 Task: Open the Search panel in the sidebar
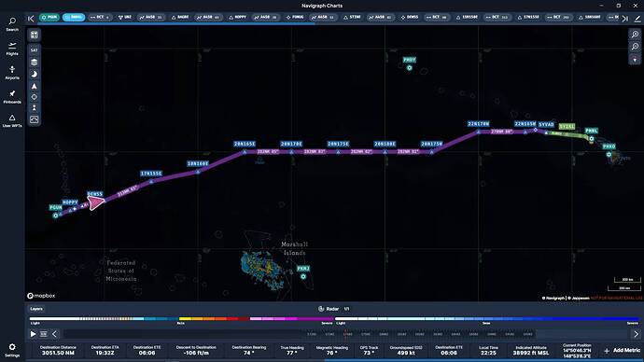coord(12,24)
